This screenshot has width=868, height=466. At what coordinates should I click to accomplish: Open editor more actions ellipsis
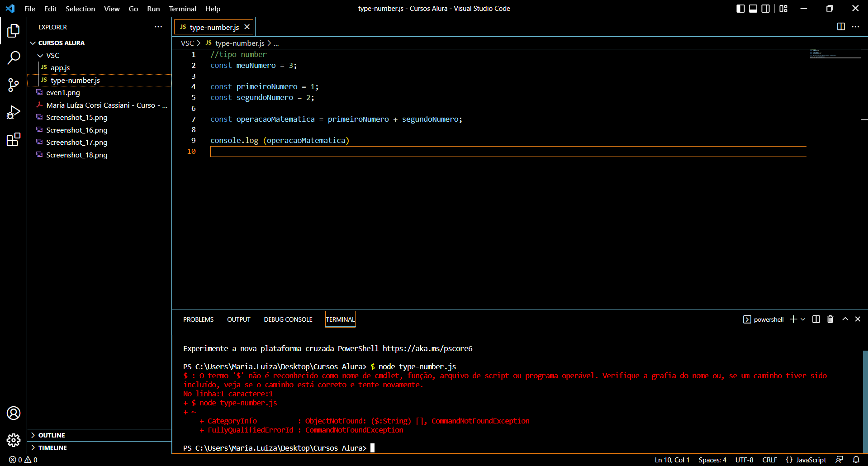pyautogui.click(x=855, y=27)
